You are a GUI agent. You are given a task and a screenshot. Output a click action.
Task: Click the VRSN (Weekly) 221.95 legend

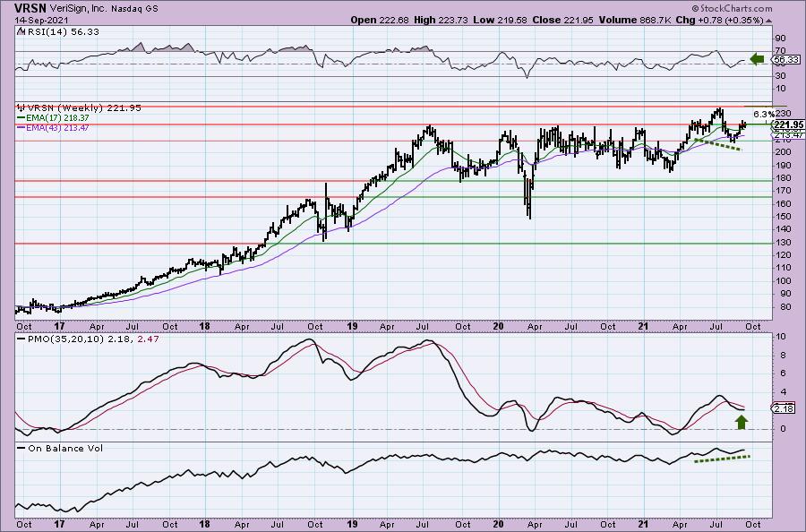click(84, 108)
